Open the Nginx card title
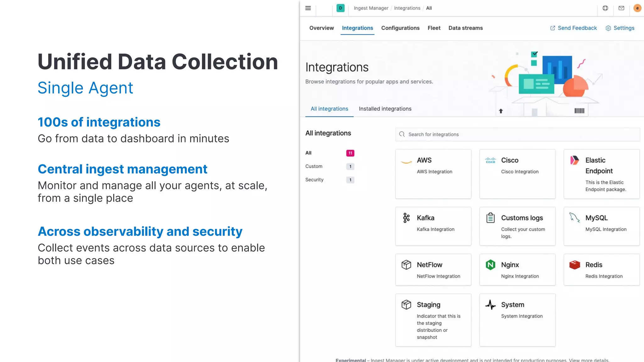This screenshot has height=362, width=644. (x=510, y=265)
